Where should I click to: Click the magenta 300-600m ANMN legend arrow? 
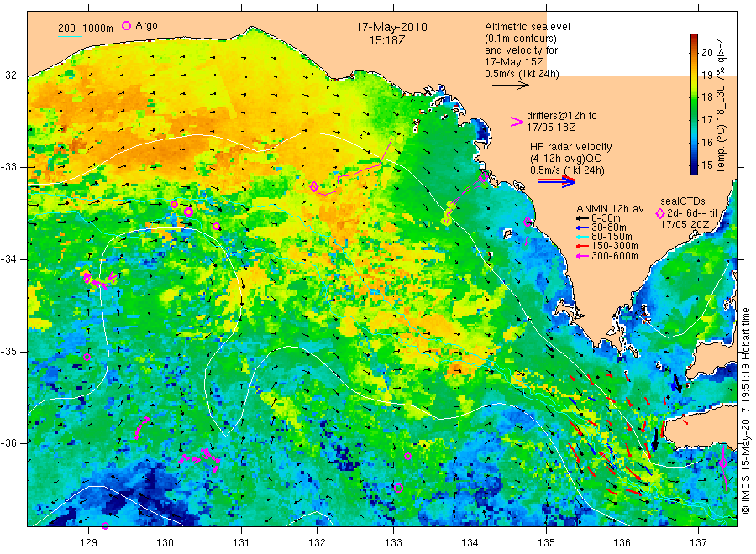pyautogui.click(x=582, y=256)
